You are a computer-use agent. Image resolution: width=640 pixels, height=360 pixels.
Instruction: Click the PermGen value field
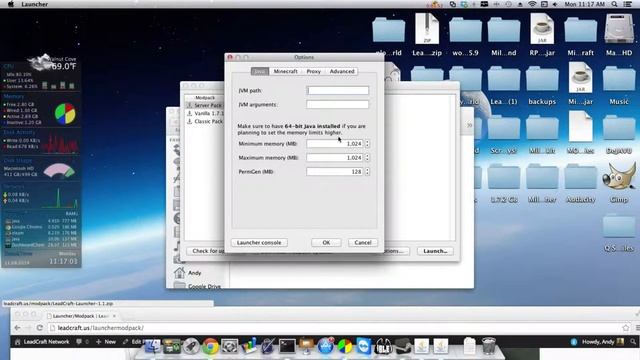tap(335, 172)
